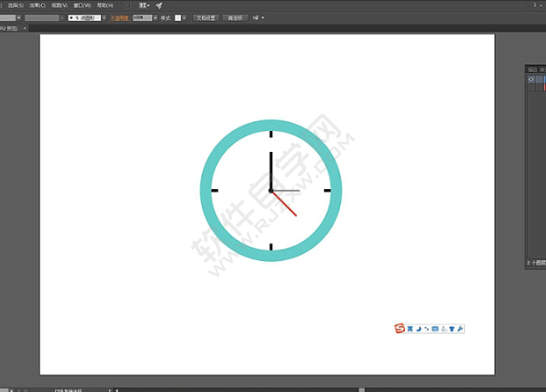Toggle visibility eye of the top layer

coord(531,79)
